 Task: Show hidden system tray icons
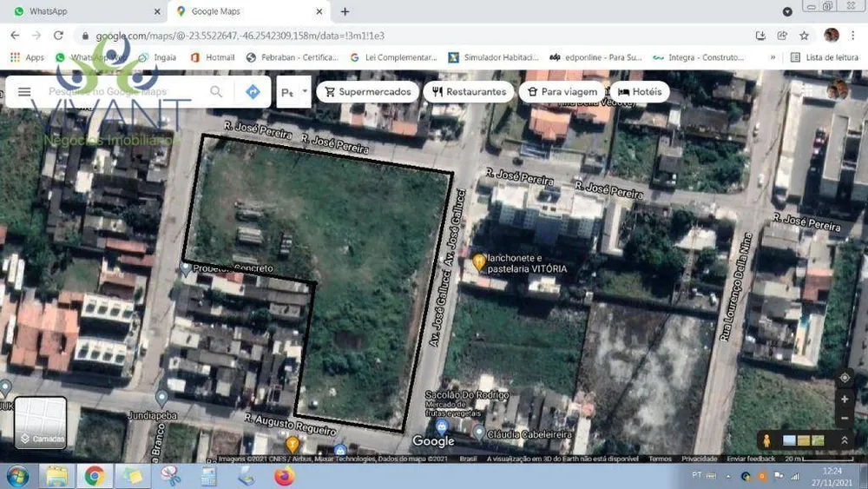[x=728, y=476]
